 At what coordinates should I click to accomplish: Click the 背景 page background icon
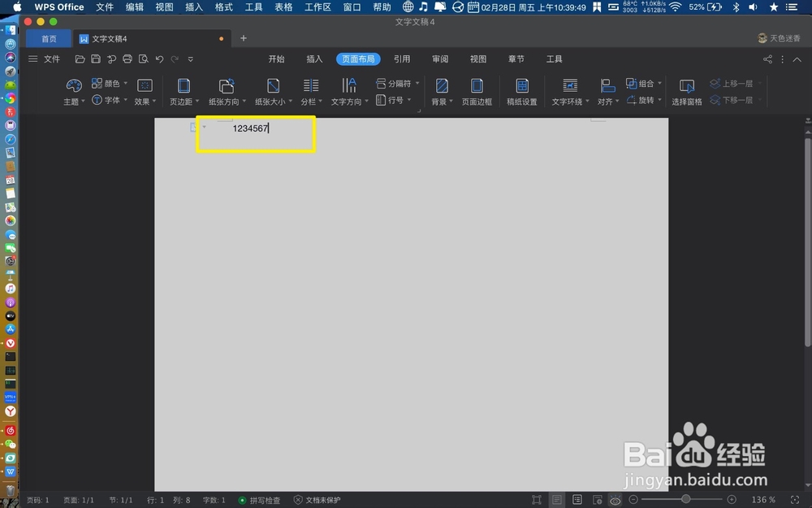coord(442,86)
